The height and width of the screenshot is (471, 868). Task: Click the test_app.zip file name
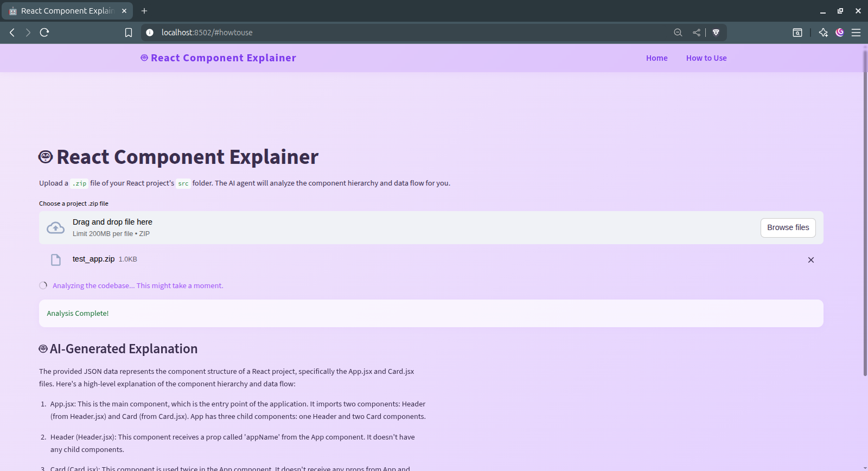pyautogui.click(x=93, y=259)
